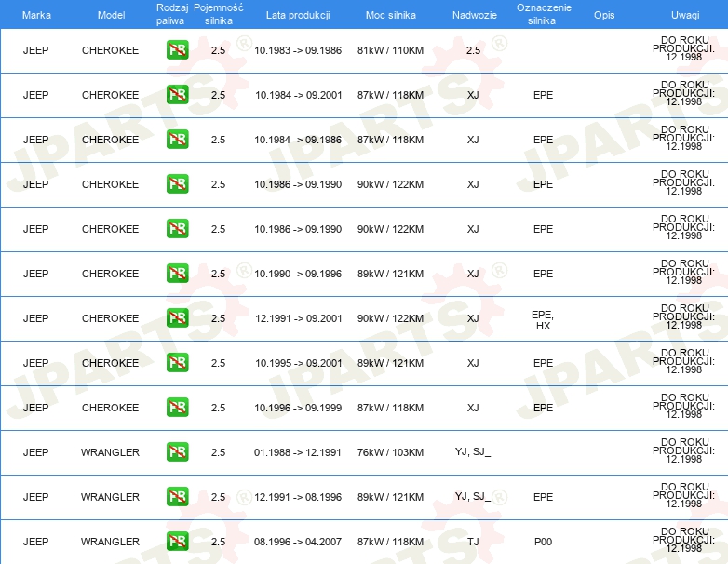Click the Oznaczenie silnika column header

(x=543, y=14)
